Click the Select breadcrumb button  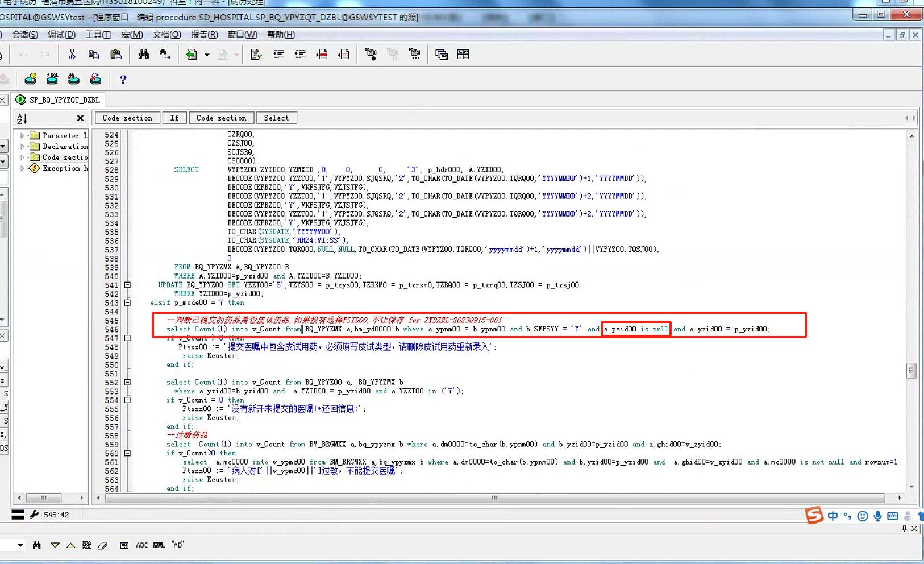tap(276, 118)
